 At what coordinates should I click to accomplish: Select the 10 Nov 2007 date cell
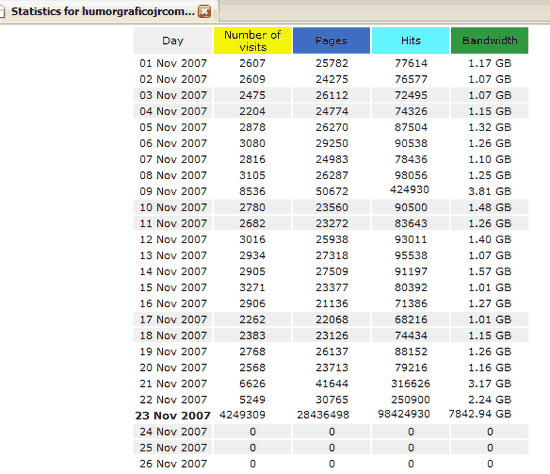click(x=173, y=207)
